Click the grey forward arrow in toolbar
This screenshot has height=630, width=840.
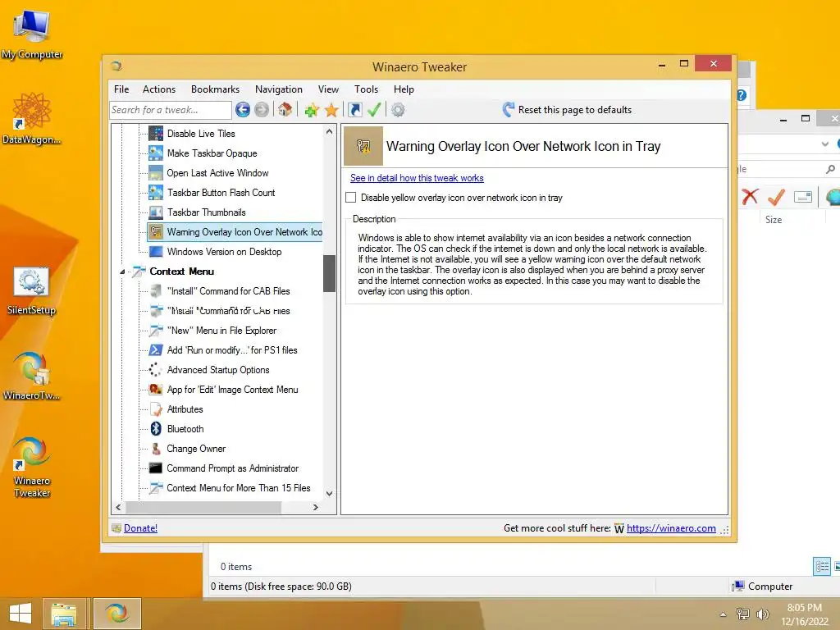pyautogui.click(x=262, y=110)
